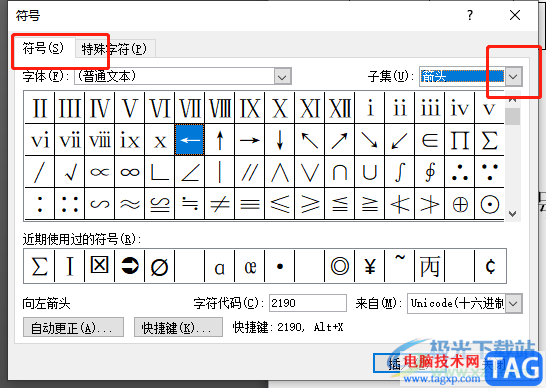Select the right arrow → symbol

coord(249,140)
